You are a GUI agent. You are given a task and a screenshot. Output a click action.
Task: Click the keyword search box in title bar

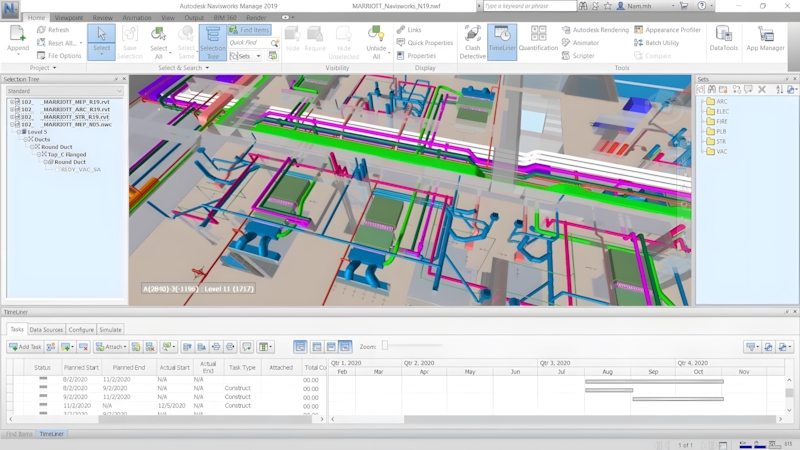[529, 6]
